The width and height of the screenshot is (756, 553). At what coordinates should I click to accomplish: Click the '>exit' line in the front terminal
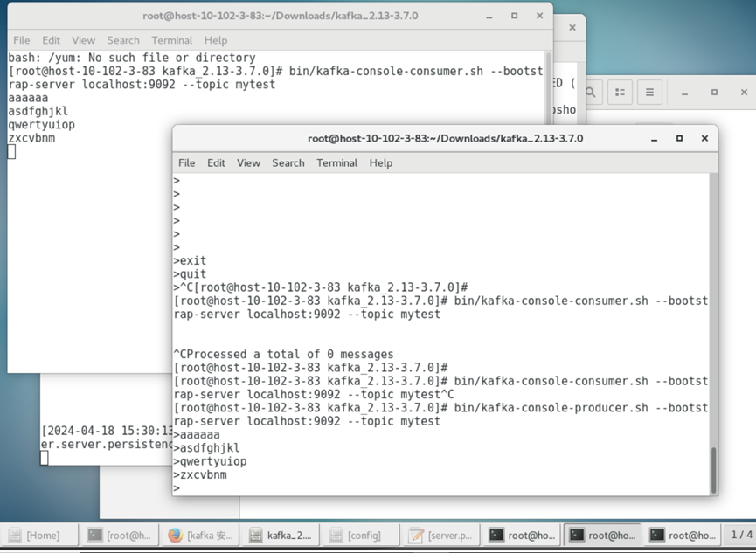(x=190, y=261)
